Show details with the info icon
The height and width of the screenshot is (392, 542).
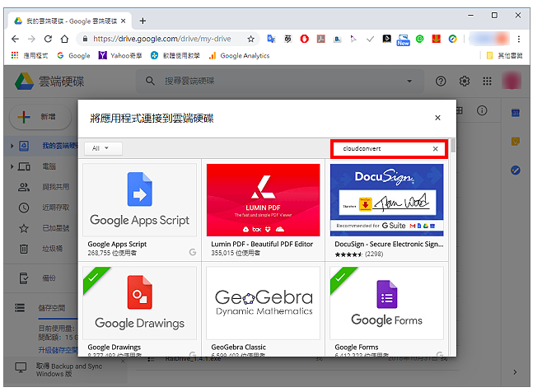coord(482,110)
